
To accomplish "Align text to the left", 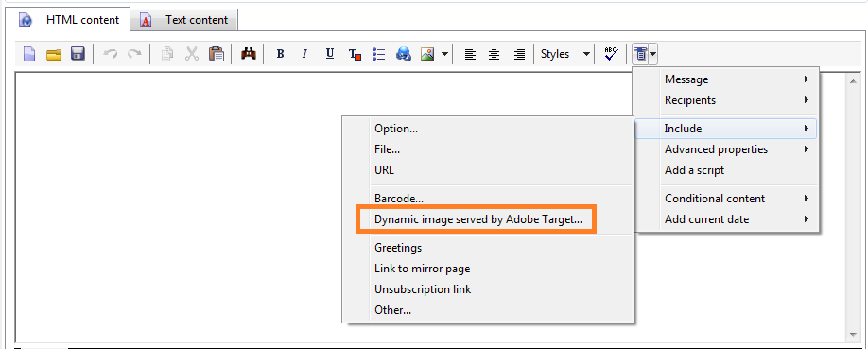I will 470,54.
